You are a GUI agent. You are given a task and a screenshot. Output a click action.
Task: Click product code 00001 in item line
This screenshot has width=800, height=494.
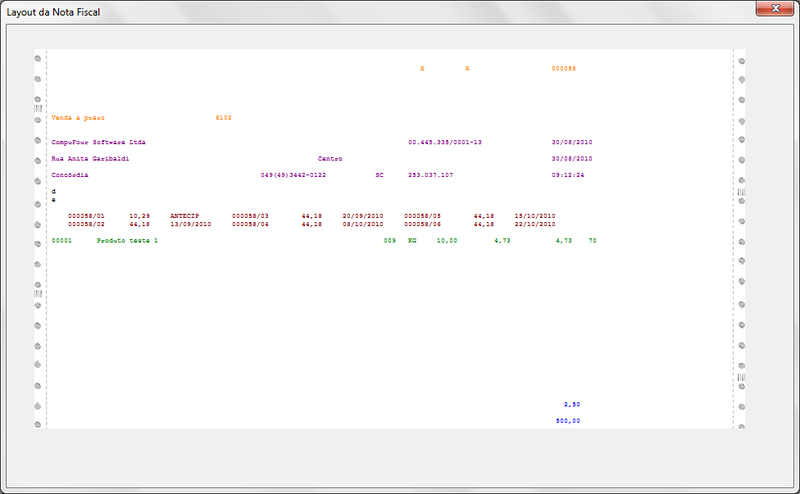62,241
